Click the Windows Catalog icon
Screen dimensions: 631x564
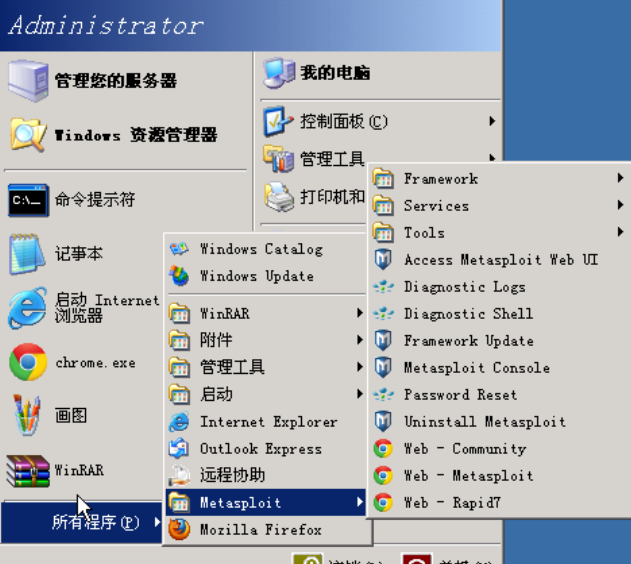pyautogui.click(x=179, y=249)
